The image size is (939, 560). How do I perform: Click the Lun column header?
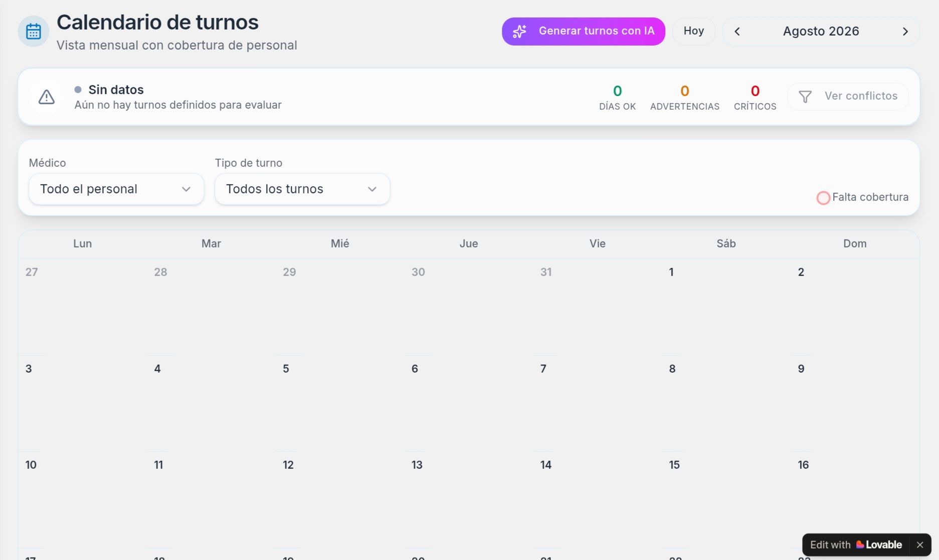(x=83, y=244)
